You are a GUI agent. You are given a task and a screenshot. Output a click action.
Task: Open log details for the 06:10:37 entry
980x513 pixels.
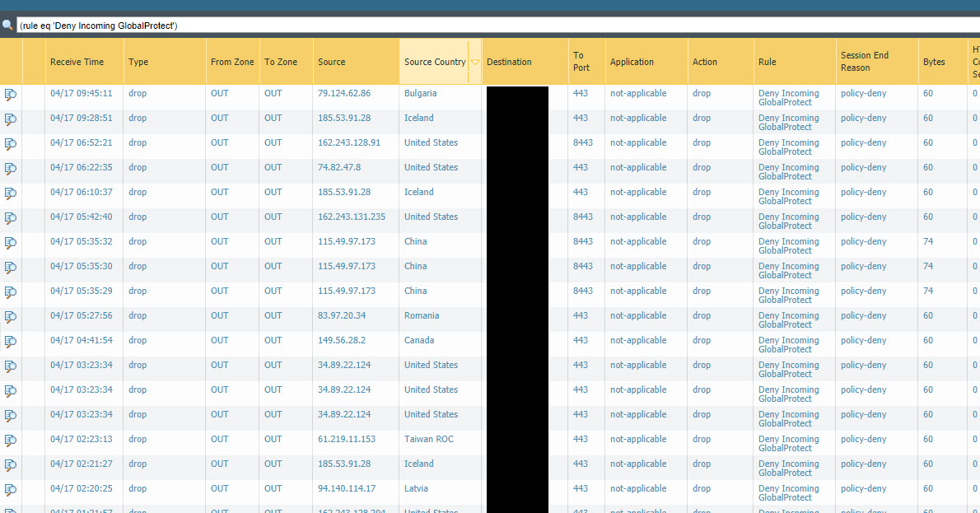pyautogui.click(x=11, y=193)
